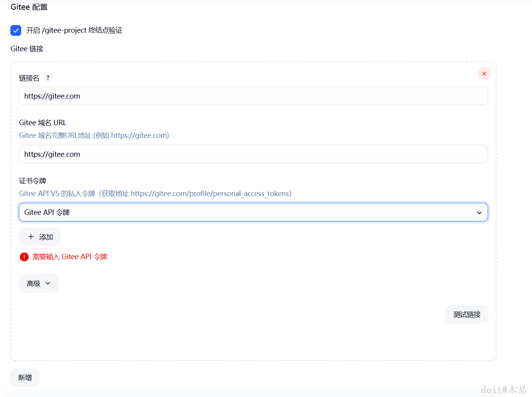This screenshot has height=397, width=532.
Task: Click into the Gitee 域名 URL input field
Action: (x=253, y=154)
